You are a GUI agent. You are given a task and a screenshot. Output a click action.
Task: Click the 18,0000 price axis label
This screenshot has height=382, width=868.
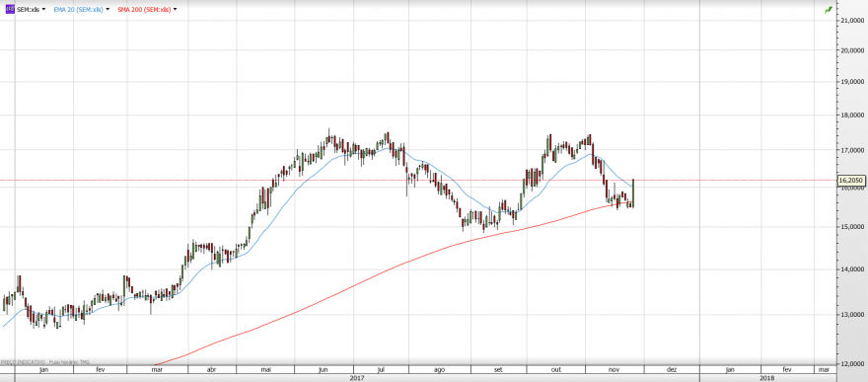pyautogui.click(x=852, y=115)
